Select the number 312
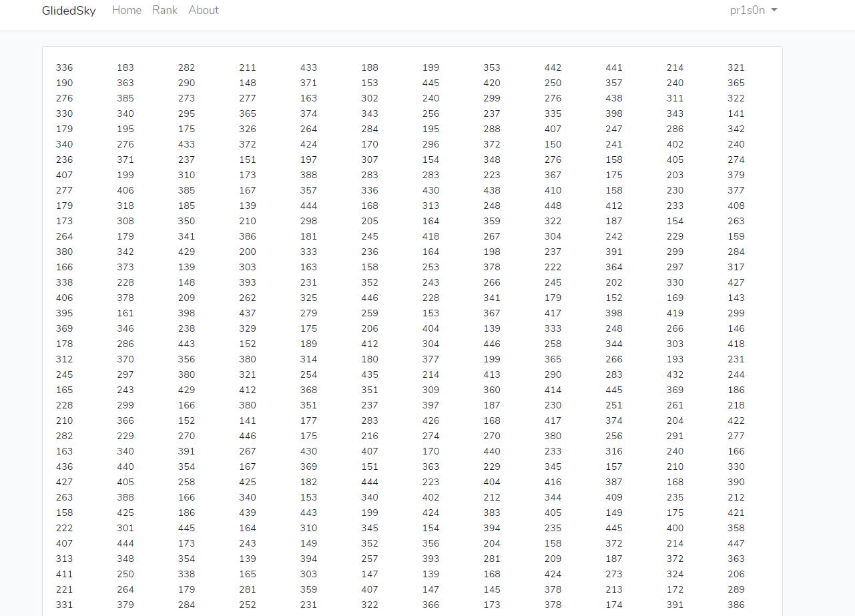 pos(65,359)
